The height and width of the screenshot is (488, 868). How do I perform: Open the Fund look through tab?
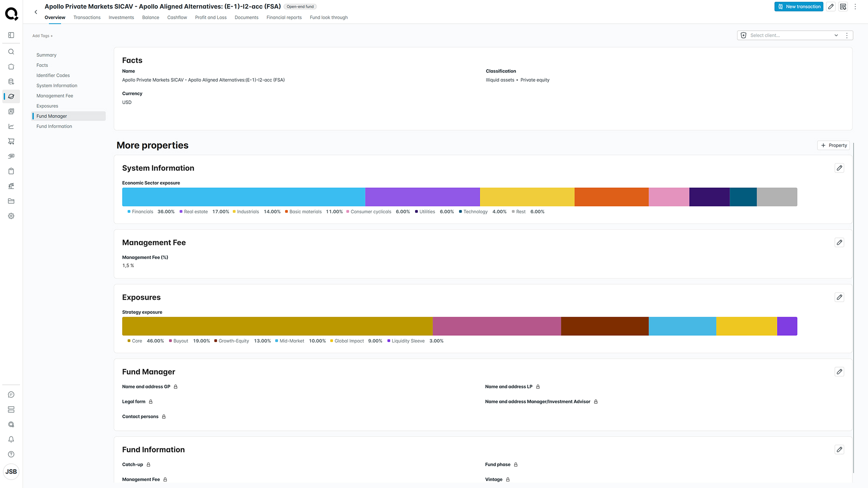click(x=329, y=18)
